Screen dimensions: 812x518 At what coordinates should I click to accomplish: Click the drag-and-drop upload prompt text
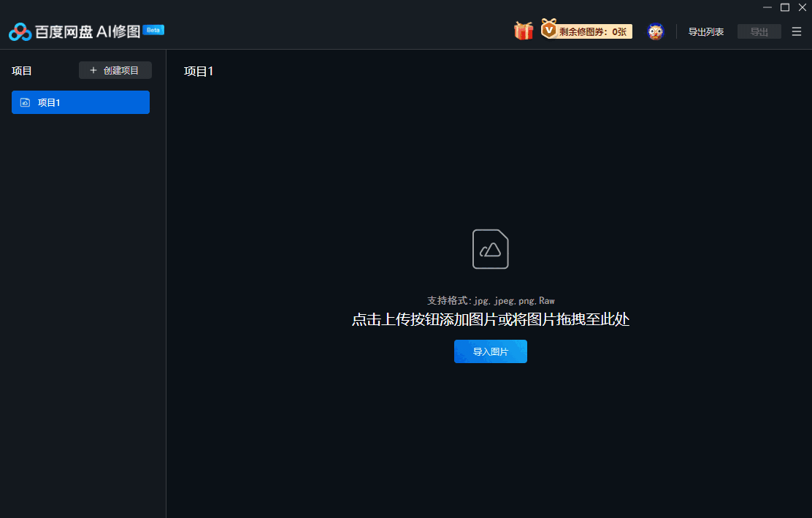pos(490,320)
